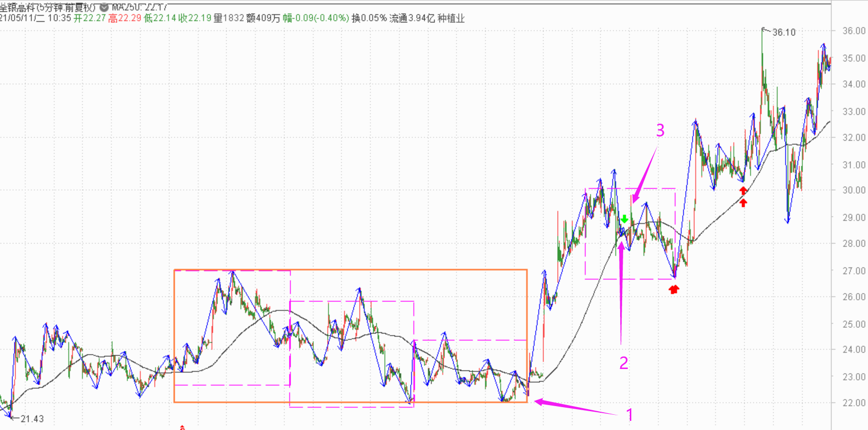Click the 22.00 price axis label
Image resolution: width=868 pixels, height=430 pixels.
[854, 403]
